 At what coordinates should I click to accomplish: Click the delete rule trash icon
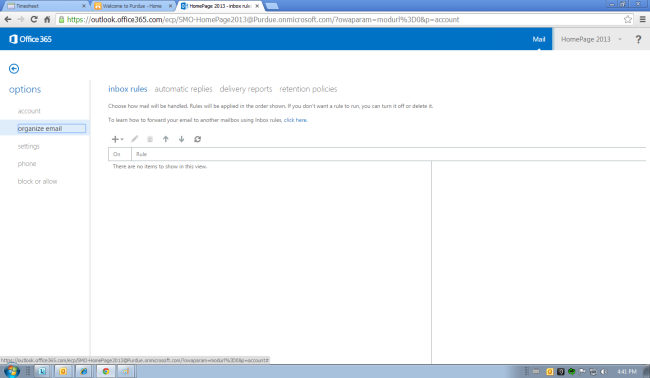click(x=150, y=139)
